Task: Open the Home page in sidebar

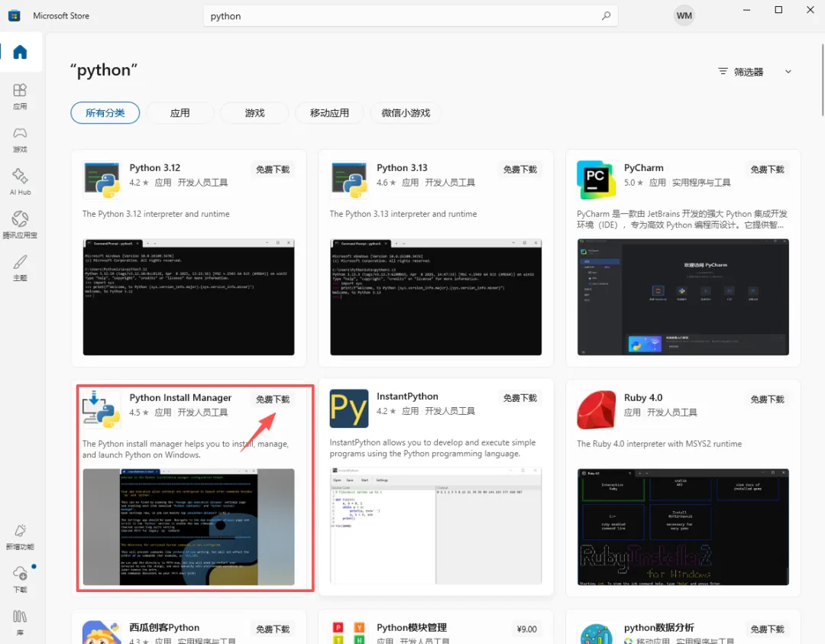Action: pyautogui.click(x=20, y=52)
